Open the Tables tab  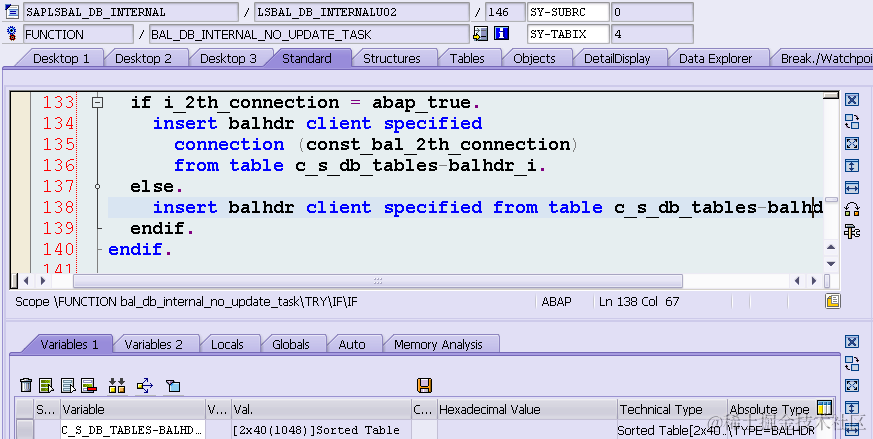(467, 58)
